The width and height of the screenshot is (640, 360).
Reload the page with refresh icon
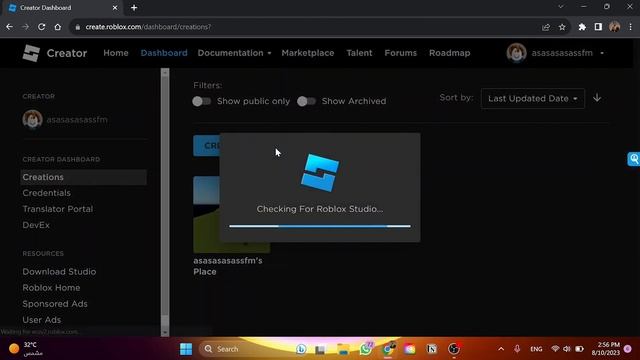pyautogui.click(x=42, y=27)
